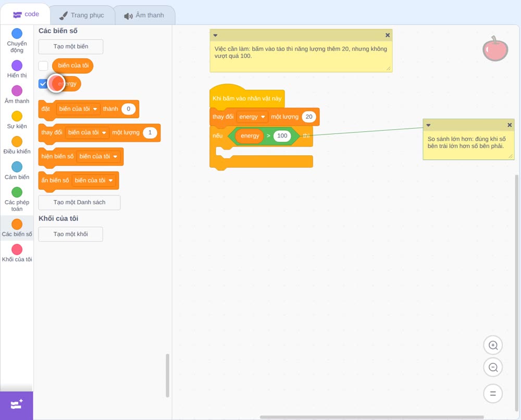Click the value 100 in comparison block

(x=282, y=135)
